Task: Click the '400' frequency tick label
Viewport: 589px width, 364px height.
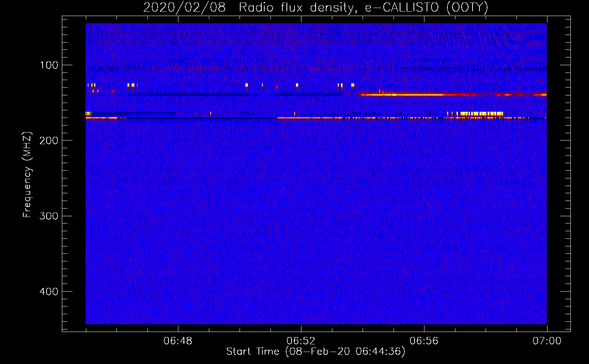Action: coord(49,292)
